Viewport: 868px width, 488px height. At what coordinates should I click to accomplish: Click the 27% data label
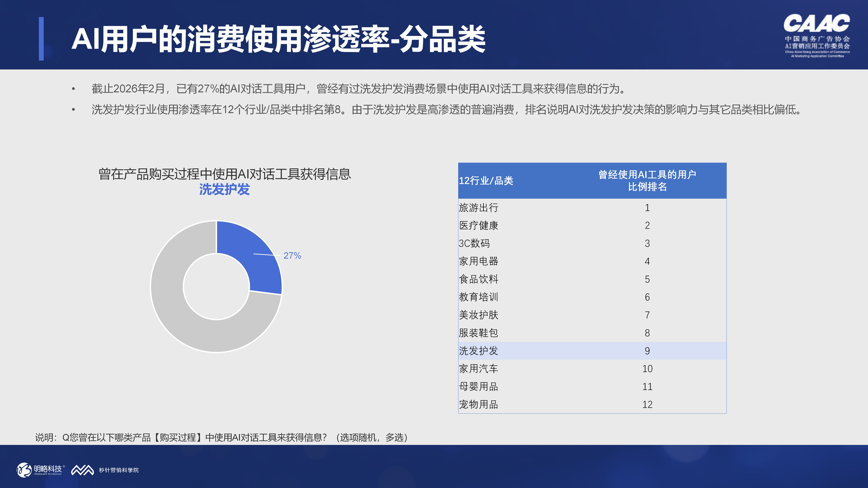click(x=292, y=256)
